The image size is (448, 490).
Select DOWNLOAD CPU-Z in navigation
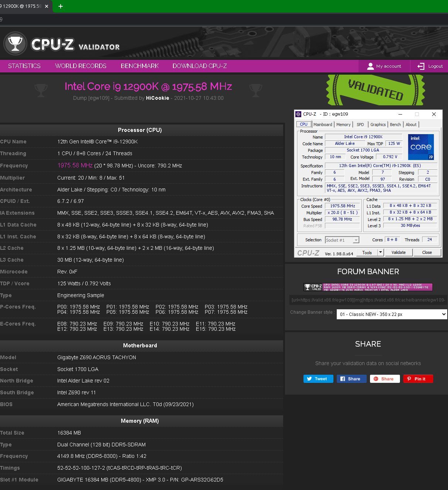[200, 66]
